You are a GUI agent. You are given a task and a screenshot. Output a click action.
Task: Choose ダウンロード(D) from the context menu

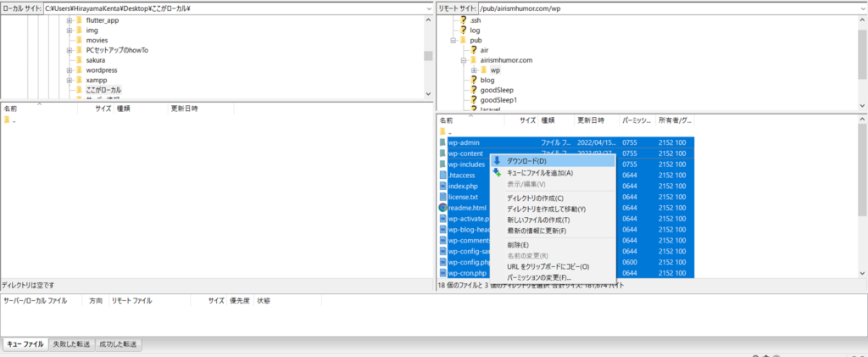click(x=553, y=161)
